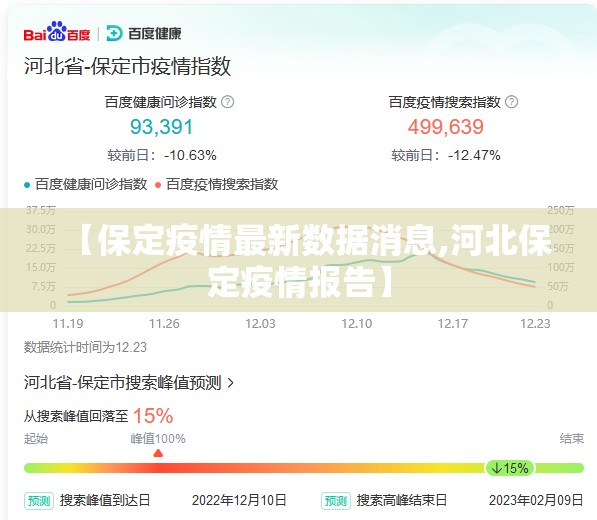Click 峰值100% label

click(x=158, y=439)
